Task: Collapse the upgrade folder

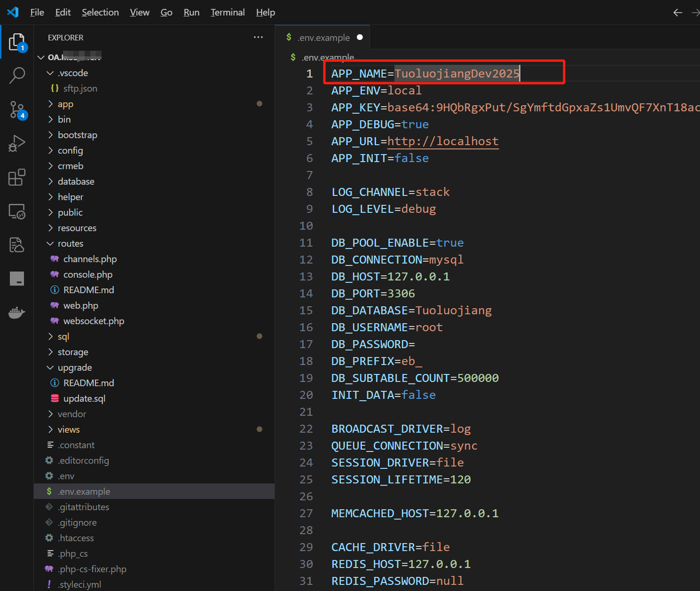Action: coord(154,367)
